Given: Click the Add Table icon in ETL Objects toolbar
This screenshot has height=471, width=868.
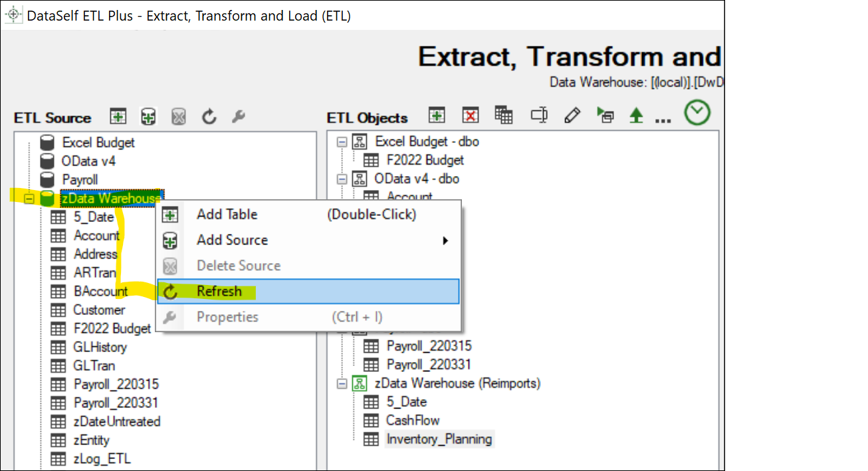Looking at the screenshot, I should click(x=437, y=116).
